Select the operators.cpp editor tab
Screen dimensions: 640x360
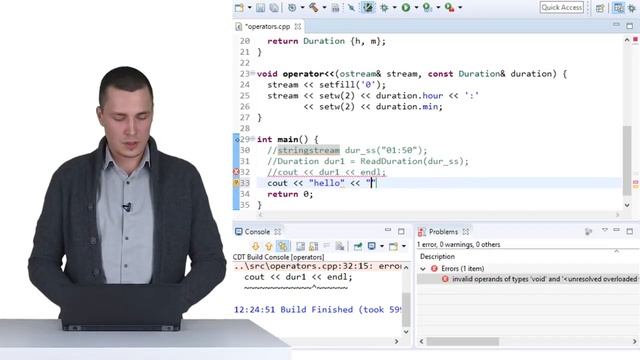point(267,27)
